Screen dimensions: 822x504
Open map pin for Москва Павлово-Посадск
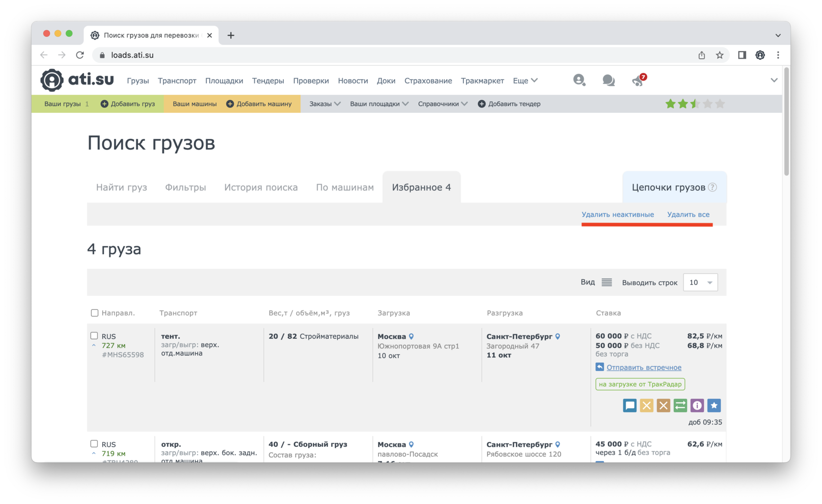411,444
